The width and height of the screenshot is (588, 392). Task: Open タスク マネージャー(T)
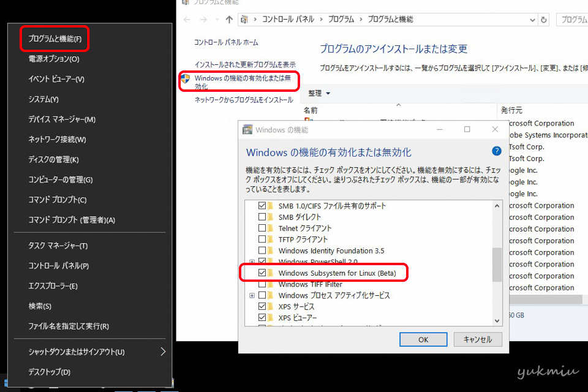click(x=58, y=246)
